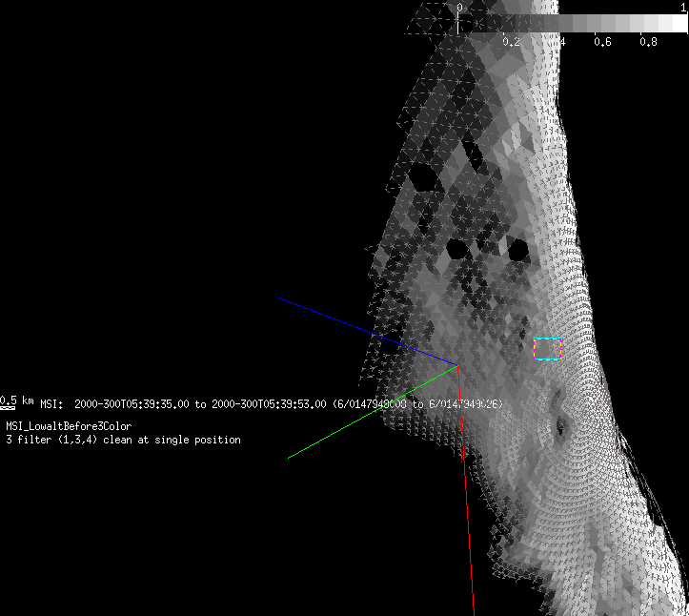Click the 0.8 colorbar label
Viewport: 689px width, 616px height.
(x=648, y=42)
